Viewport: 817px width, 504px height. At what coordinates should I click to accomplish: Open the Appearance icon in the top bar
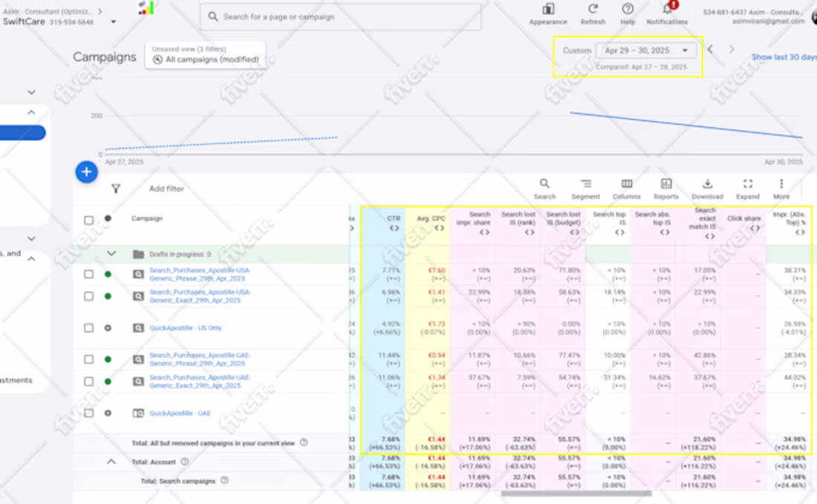(x=547, y=10)
